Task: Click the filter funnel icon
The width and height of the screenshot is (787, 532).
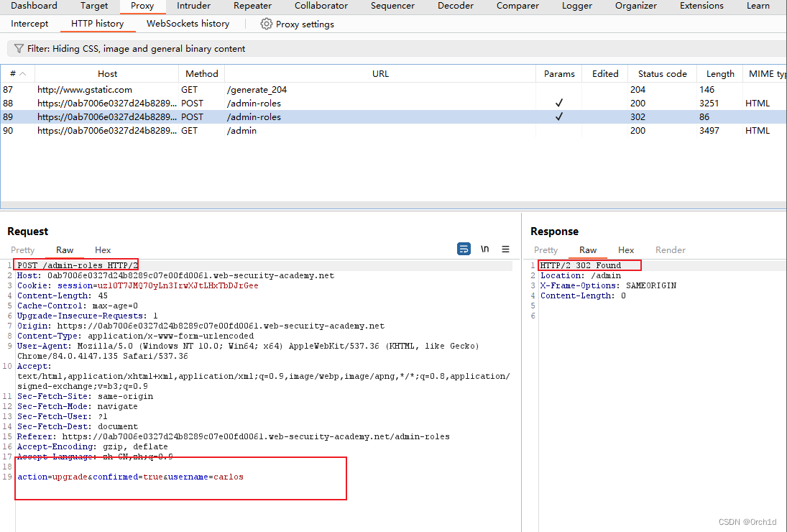Action: [x=18, y=48]
